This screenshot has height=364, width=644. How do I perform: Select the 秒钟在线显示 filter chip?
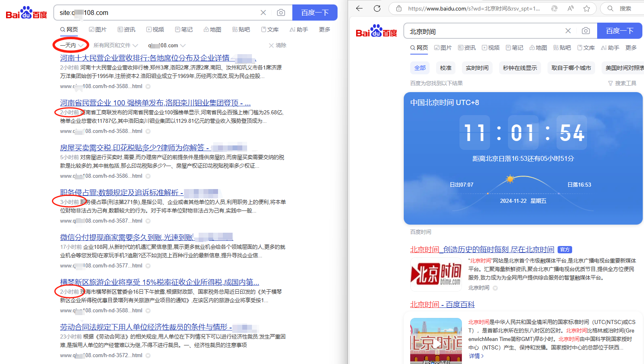pos(520,68)
